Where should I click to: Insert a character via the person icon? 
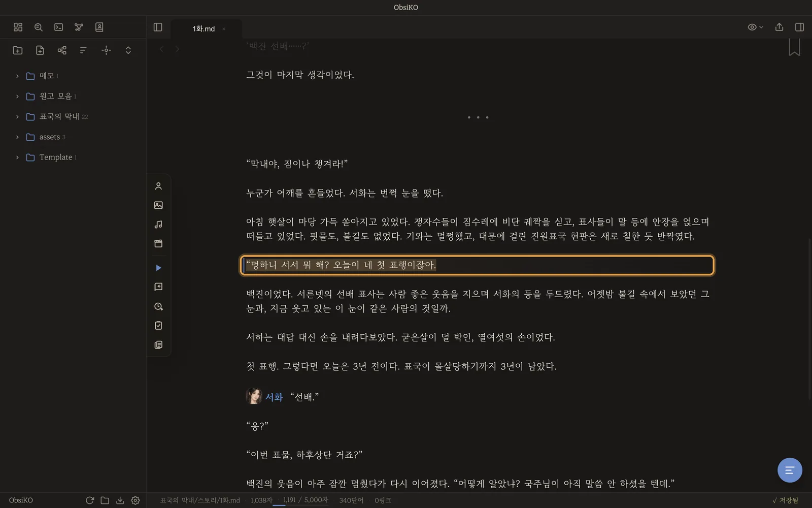point(158,186)
